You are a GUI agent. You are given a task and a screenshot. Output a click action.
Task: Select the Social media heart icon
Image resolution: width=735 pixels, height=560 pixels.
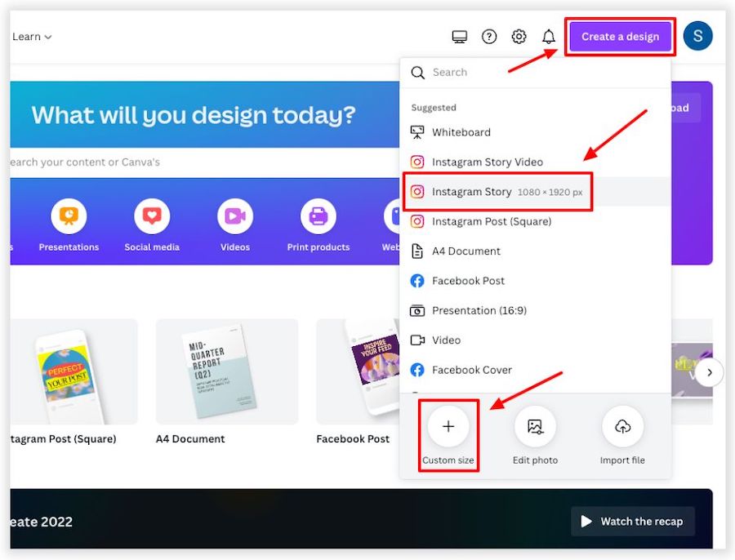(152, 216)
